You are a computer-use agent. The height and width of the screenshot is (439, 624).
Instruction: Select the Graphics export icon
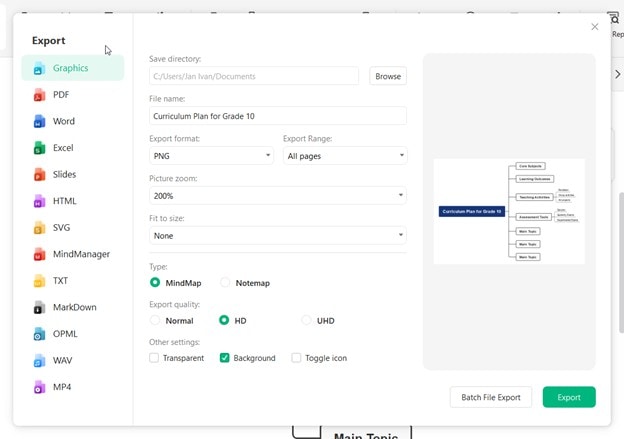tap(39, 68)
